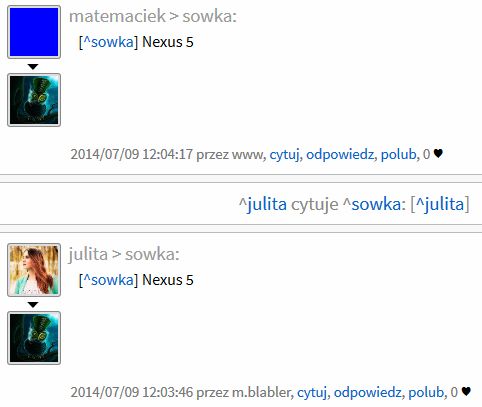
Task: Click 'odpowiedz' on matemaciek's post
Action: [340, 154]
